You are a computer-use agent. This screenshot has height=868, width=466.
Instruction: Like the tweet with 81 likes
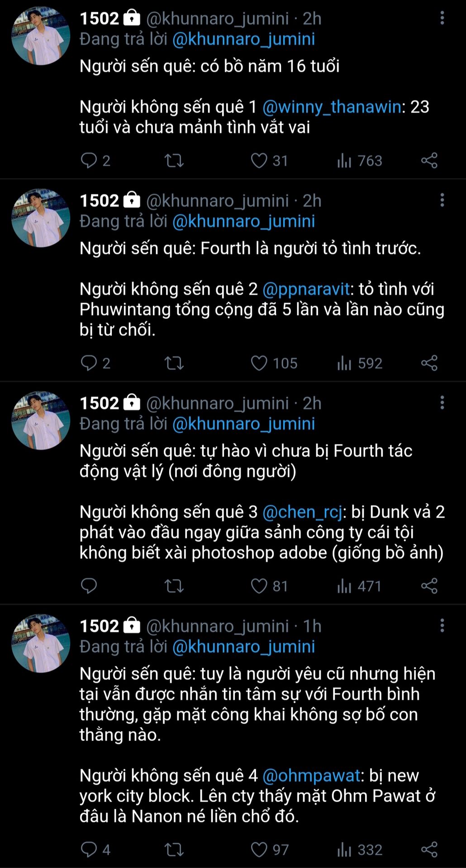(x=259, y=586)
